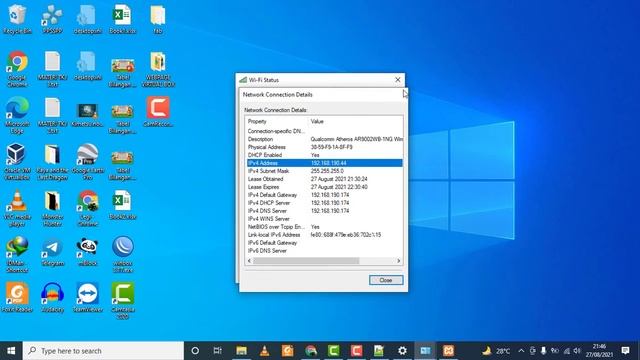Open Foxit Reader icon in the taskbar

click(x=287, y=351)
